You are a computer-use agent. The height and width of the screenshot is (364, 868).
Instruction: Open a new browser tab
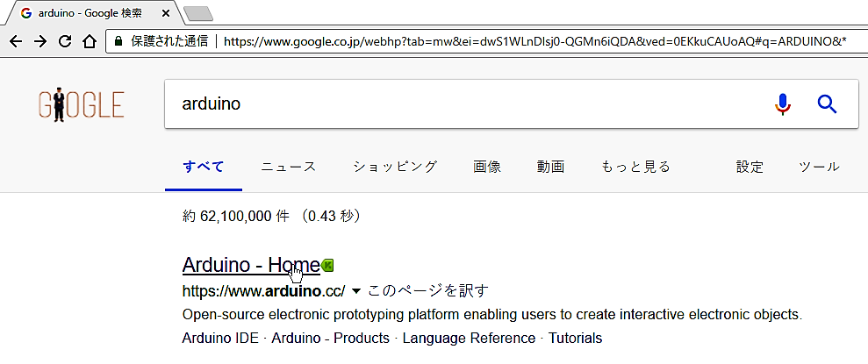(198, 14)
